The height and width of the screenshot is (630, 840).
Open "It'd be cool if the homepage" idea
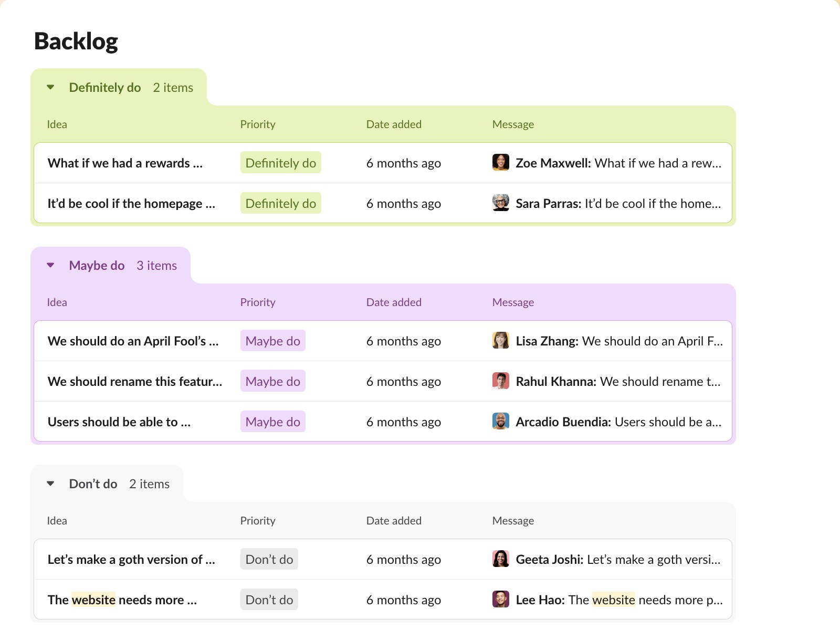[x=131, y=203]
